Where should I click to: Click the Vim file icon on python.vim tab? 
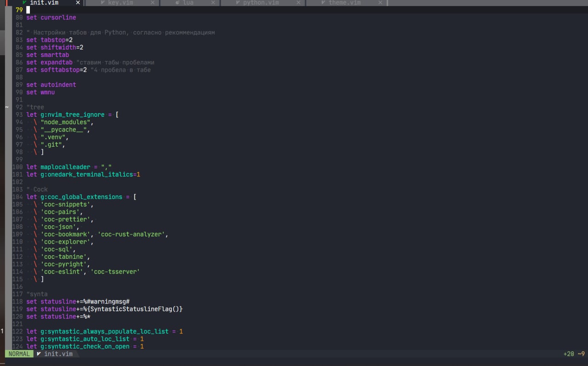[237, 3]
